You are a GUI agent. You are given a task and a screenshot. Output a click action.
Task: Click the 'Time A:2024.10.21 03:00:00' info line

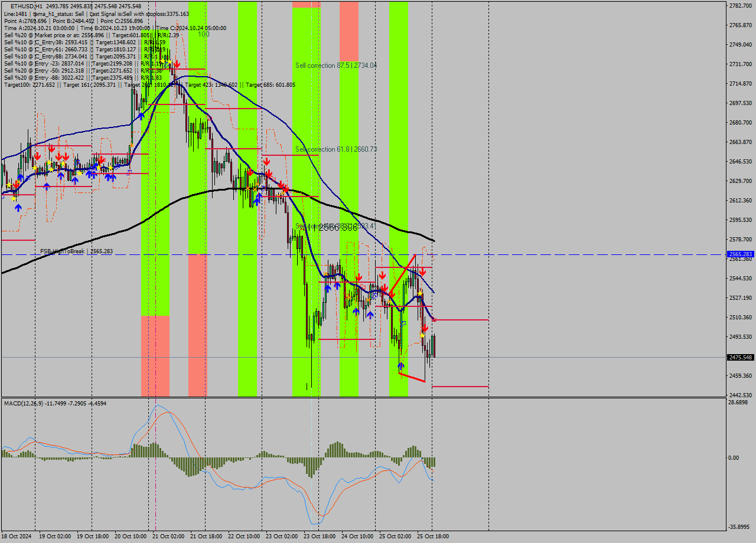click(x=115, y=28)
